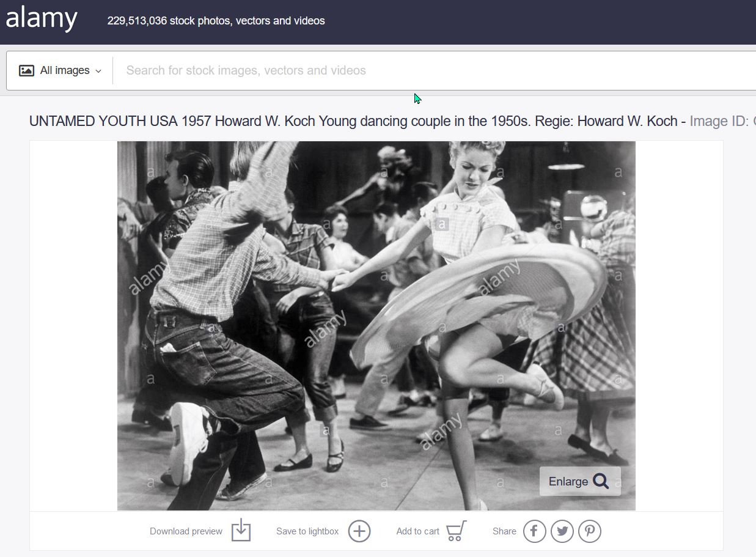Click the Enlarge button on the photo

pos(580,481)
